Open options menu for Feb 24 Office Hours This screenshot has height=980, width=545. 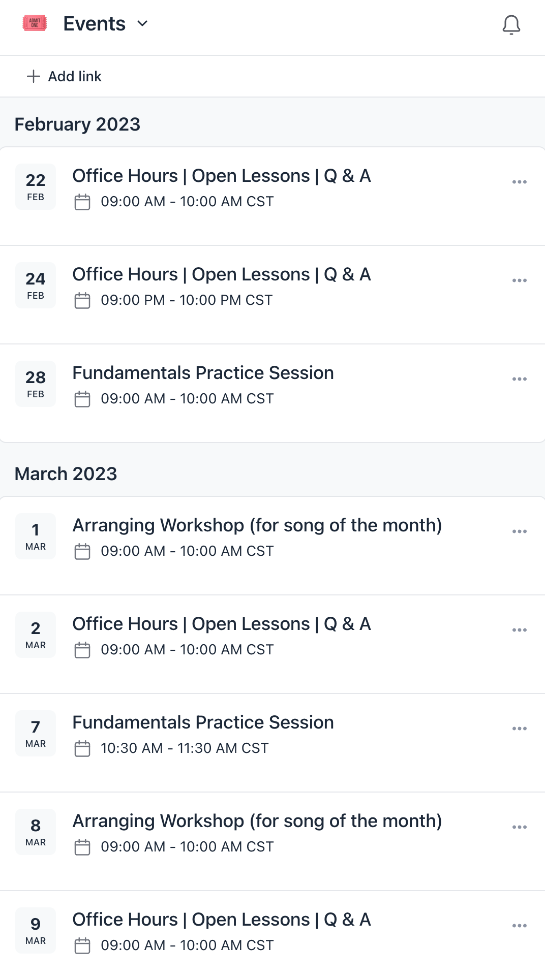click(x=519, y=280)
